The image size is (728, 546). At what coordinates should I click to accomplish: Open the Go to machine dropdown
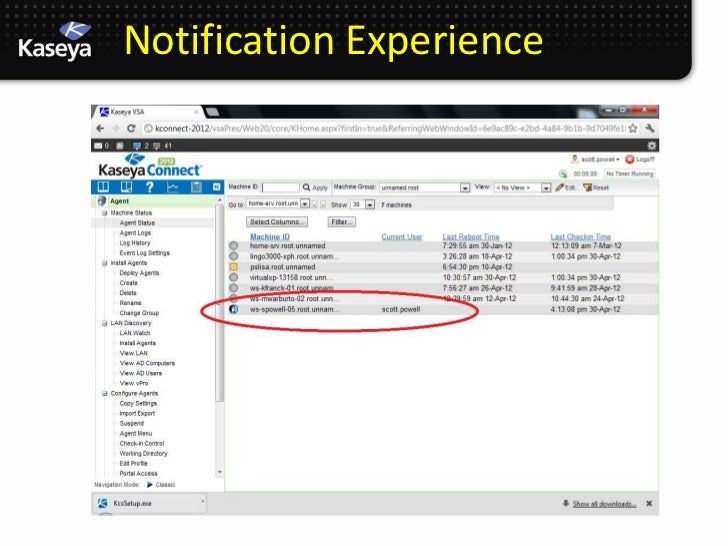point(305,204)
